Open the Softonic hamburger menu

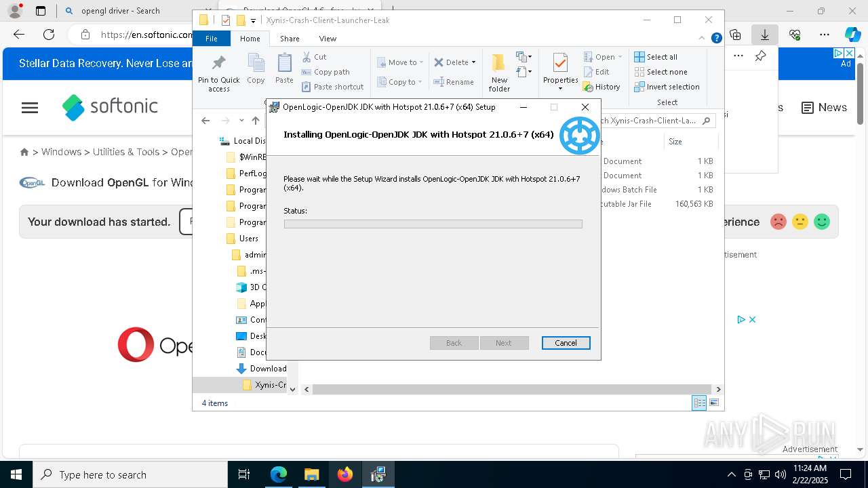[x=30, y=108]
